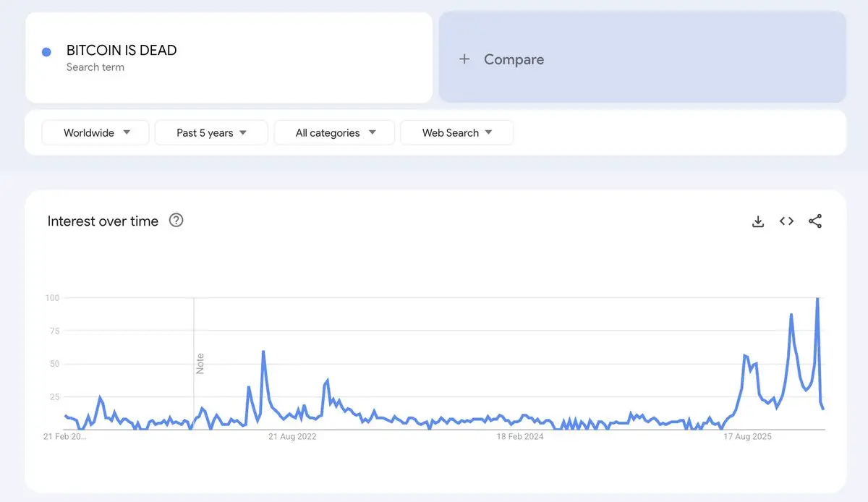Click the Compare text to add a term

514,59
